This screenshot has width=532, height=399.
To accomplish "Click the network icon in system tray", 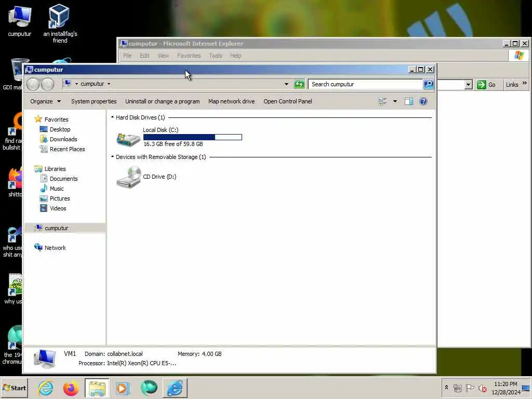I will [x=458, y=388].
